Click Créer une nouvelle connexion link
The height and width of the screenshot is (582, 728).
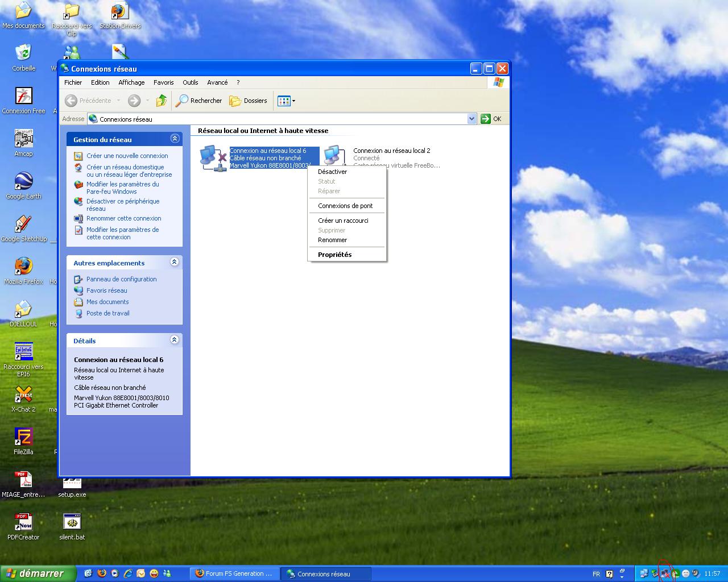[127, 156]
